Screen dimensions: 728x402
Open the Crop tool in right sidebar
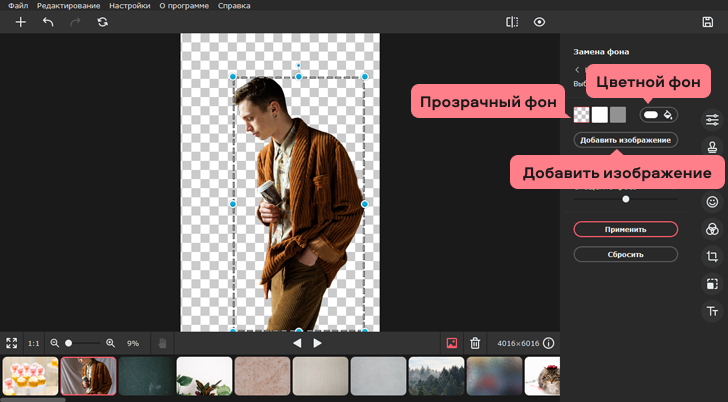712,256
